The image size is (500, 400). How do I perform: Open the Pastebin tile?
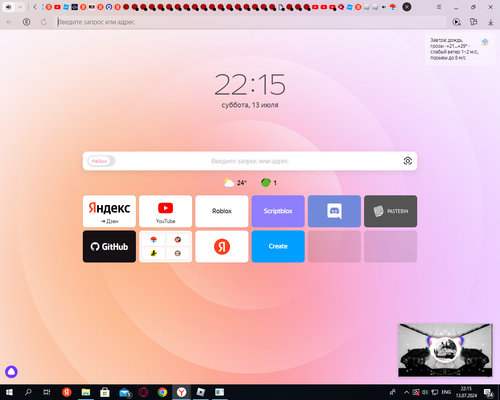391,211
